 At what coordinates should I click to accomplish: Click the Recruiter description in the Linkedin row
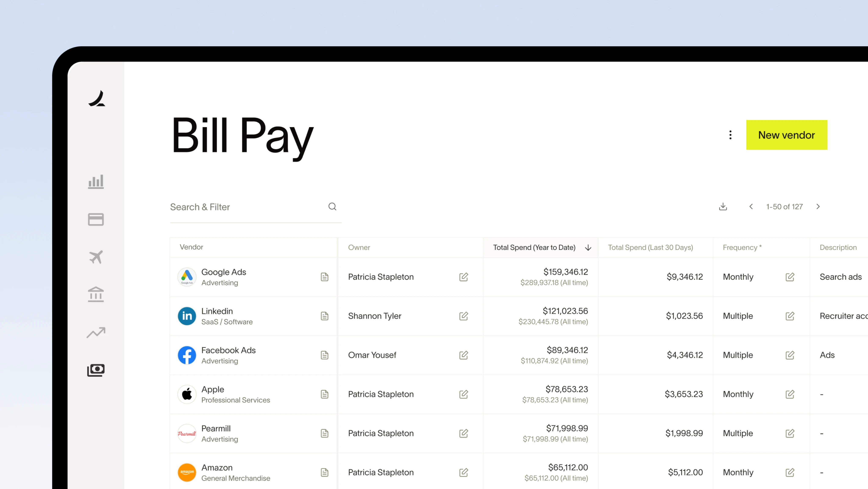[843, 316]
